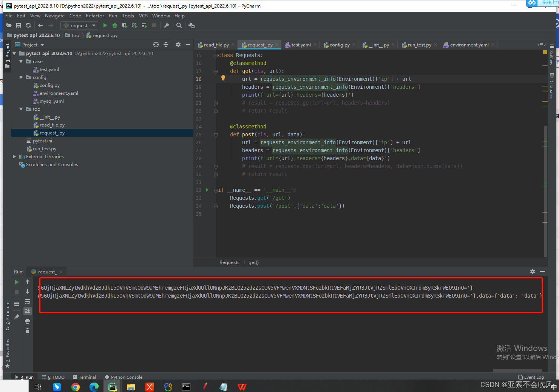559x392 pixels.
Task: Open the VCS menu
Action: point(143,16)
